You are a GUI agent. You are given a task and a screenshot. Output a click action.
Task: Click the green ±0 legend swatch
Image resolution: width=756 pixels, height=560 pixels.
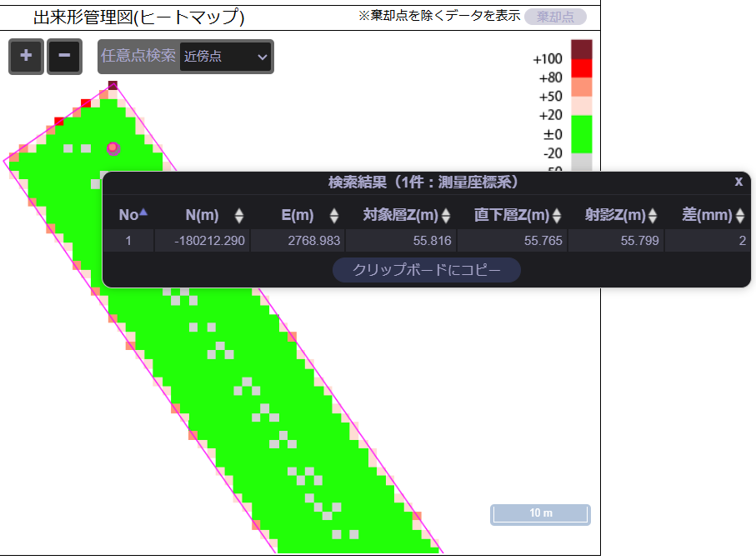(582, 134)
